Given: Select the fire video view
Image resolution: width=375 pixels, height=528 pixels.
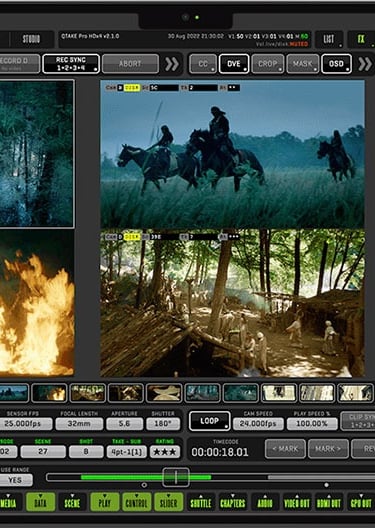Looking at the screenshot, I should pyautogui.click(x=36, y=303).
